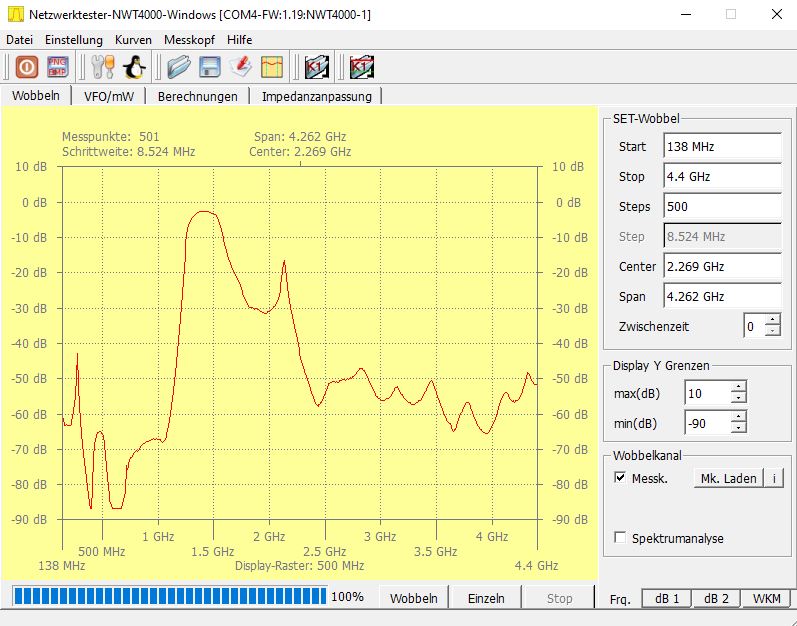Increase Zwischenzeit with the spinner up arrow
This screenshot has height=626, width=797.
tap(773, 320)
